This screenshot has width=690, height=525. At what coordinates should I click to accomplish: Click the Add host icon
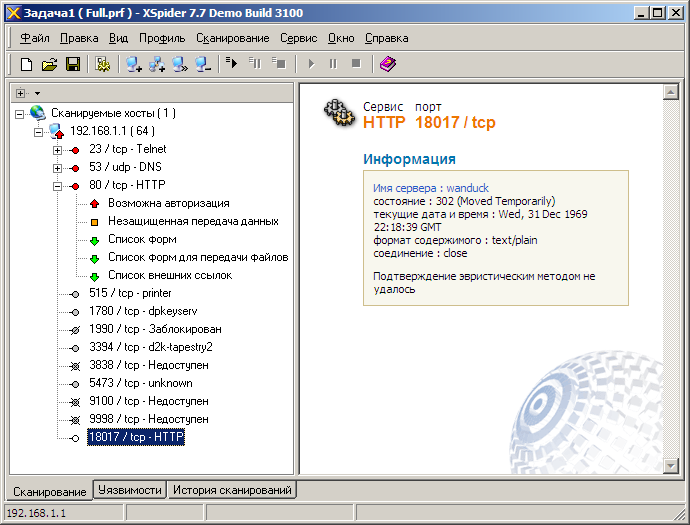click(133, 64)
